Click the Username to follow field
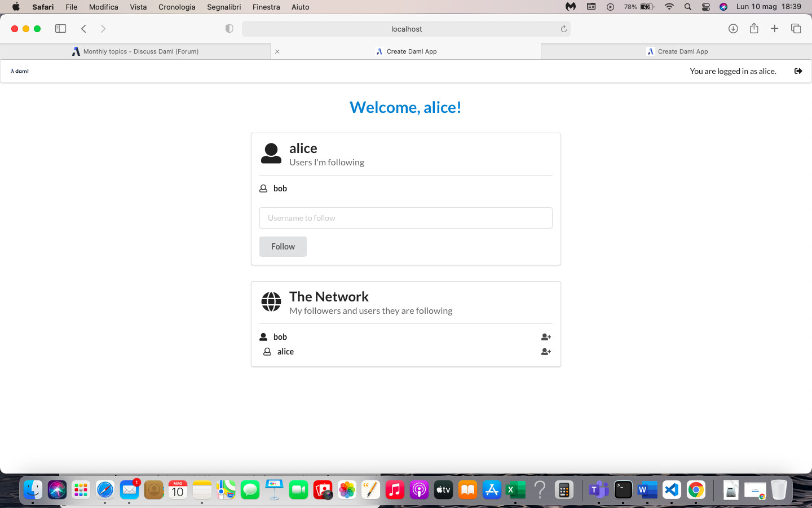The image size is (812, 508). tap(405, 218)
